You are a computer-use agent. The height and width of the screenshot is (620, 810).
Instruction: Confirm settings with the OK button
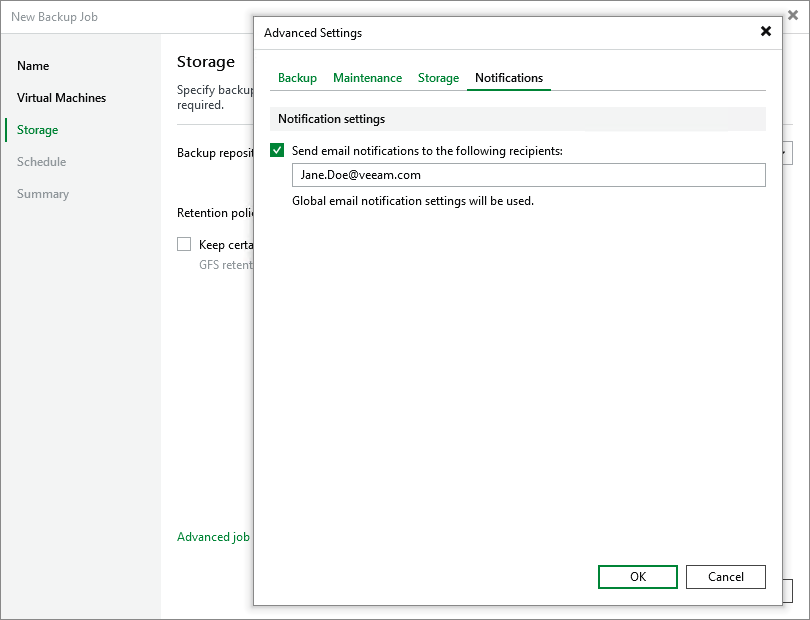tap(638, 577)
